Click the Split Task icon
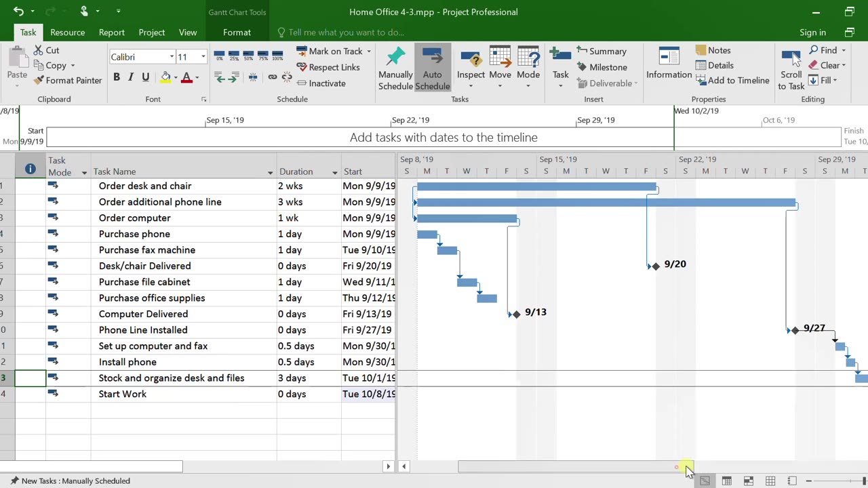The image size is (868, 488). click(253, 77)
